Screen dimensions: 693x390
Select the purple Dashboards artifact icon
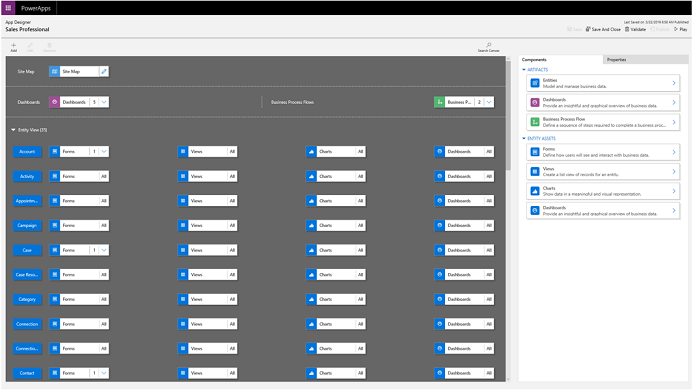click(x=535, y=103)
